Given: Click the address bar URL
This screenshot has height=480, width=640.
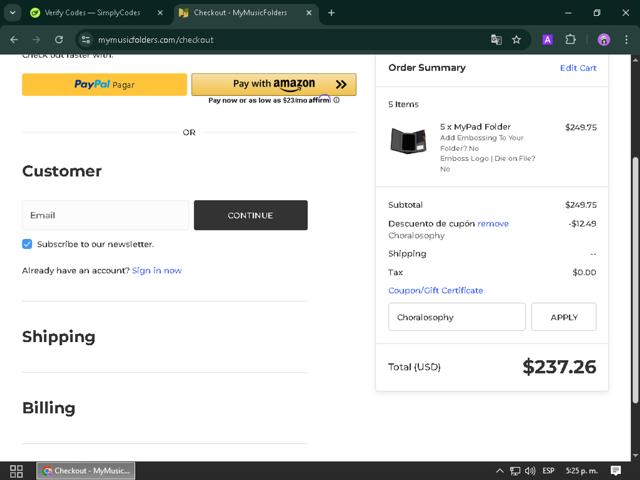Looking at the screenshot, I should 156,40.
